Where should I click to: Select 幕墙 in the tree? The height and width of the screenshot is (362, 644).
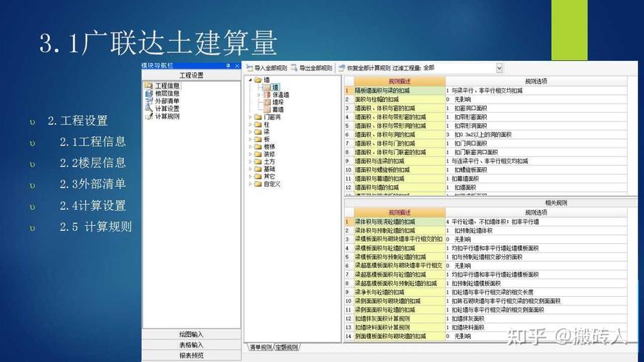click(278, 109)
